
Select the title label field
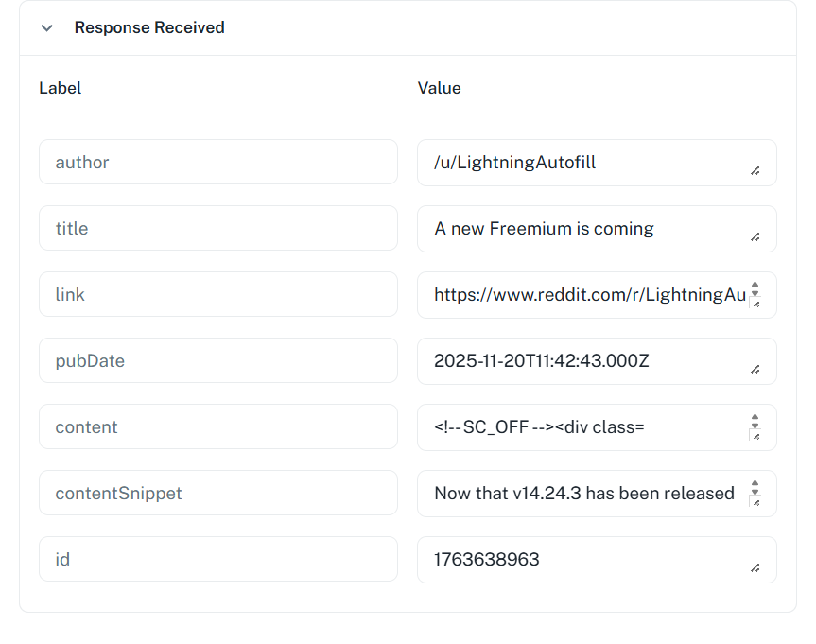[x=217, y=229]
